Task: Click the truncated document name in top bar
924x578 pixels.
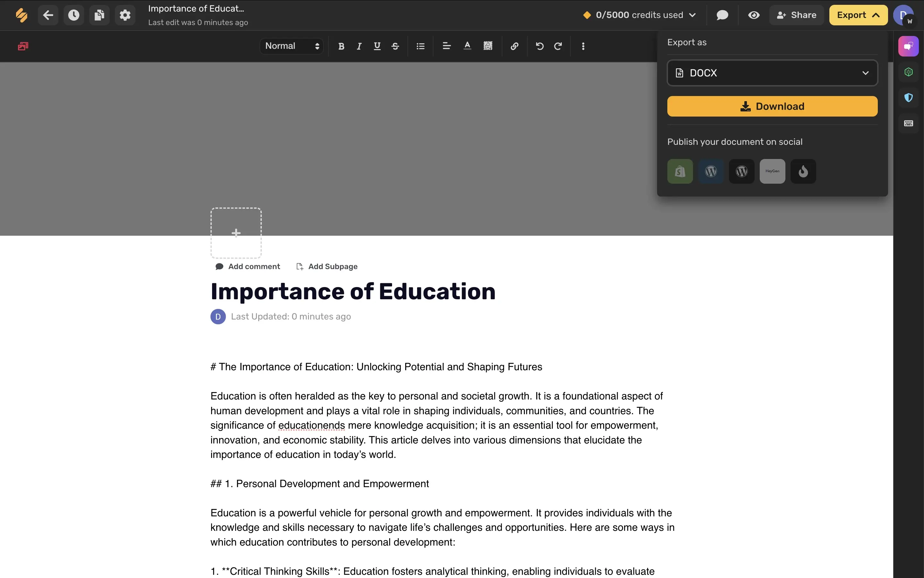Action: 196,8
